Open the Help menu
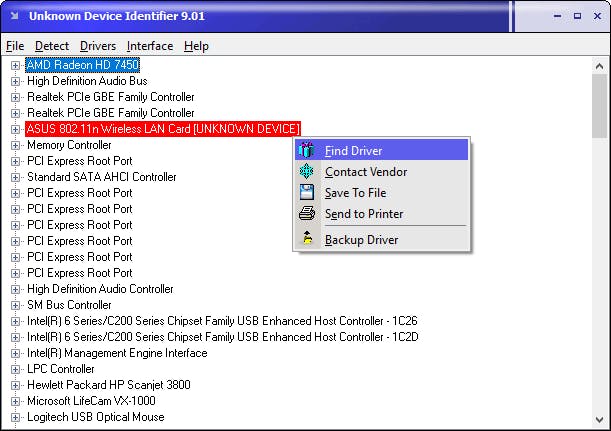Image resolution: width=611 pixels, height=431 pixels. [x=196, y=46]
